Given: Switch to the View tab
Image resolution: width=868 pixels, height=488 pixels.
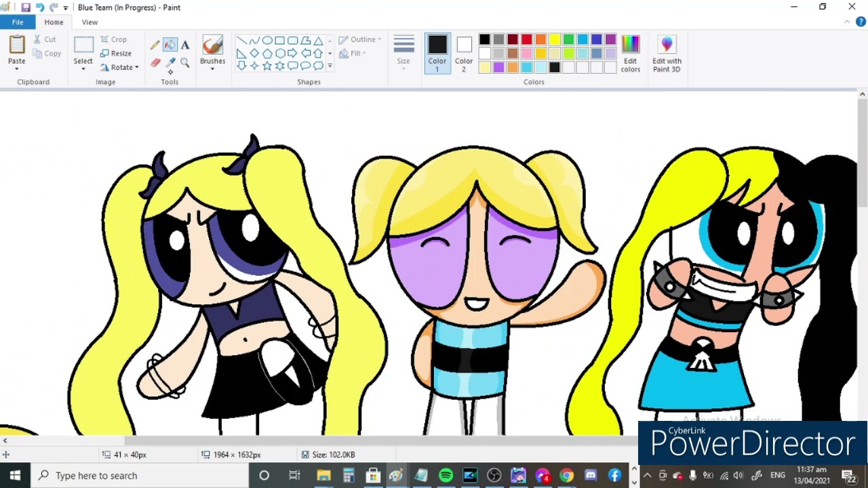Looking at the screenshot, I should pos(90,22).
